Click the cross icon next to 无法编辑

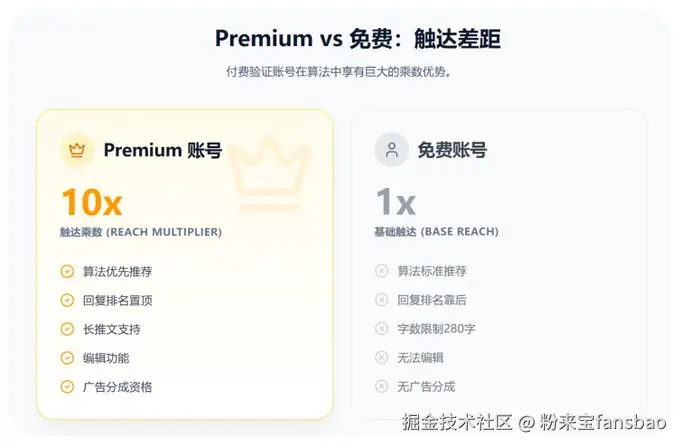pyautogui.click(x=381, y=357)
